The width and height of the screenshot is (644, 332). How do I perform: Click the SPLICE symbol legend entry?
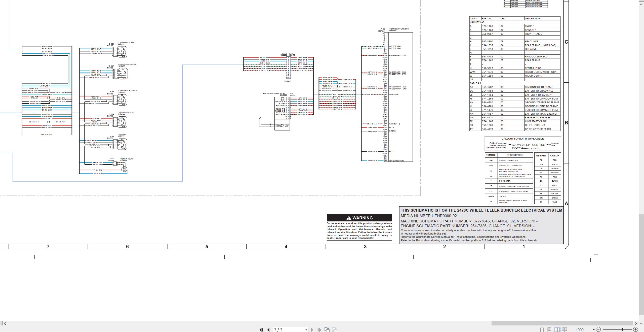pos(502,196)
